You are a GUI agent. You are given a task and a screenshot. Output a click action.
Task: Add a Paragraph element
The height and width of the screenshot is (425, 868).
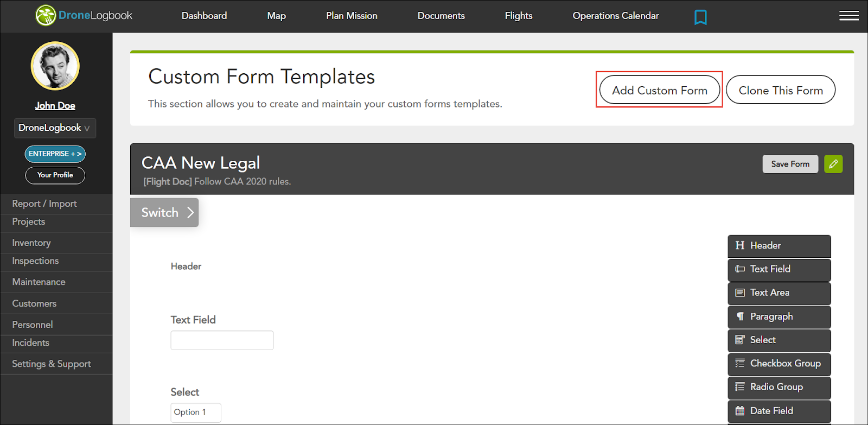(779, 316)
